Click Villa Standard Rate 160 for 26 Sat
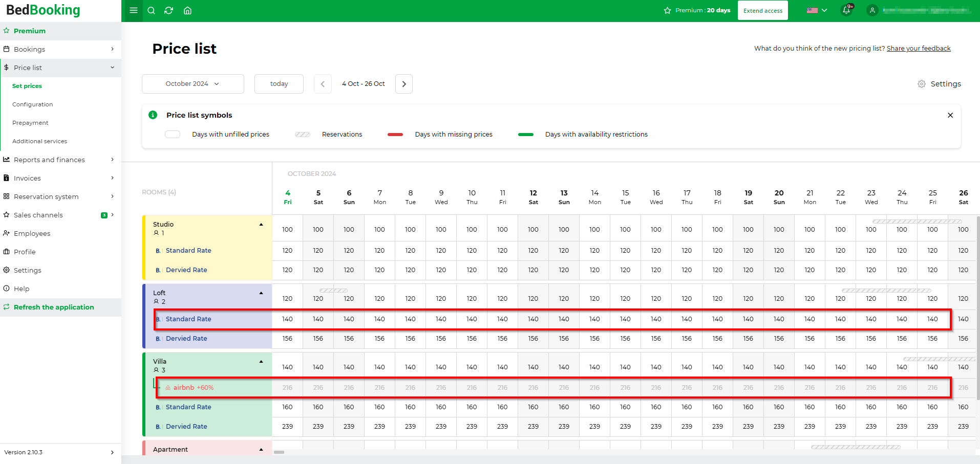Screen dimensions: 980x464 [963, 407]
